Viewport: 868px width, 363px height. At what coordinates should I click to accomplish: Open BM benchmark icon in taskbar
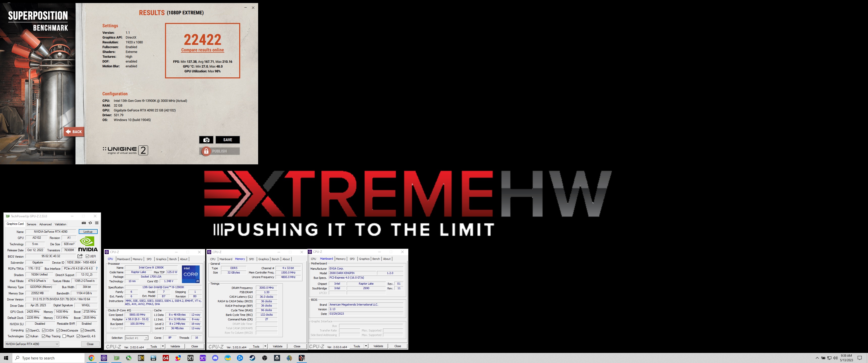pos(141,358)
